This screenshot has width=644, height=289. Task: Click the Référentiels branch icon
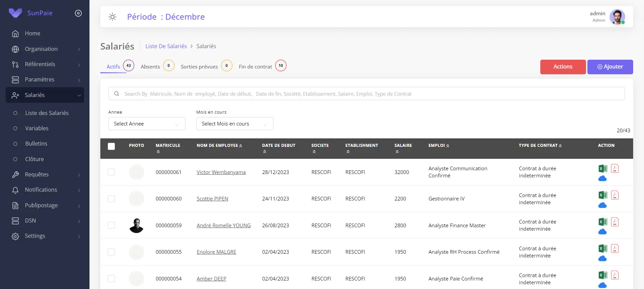coord(15,64)
